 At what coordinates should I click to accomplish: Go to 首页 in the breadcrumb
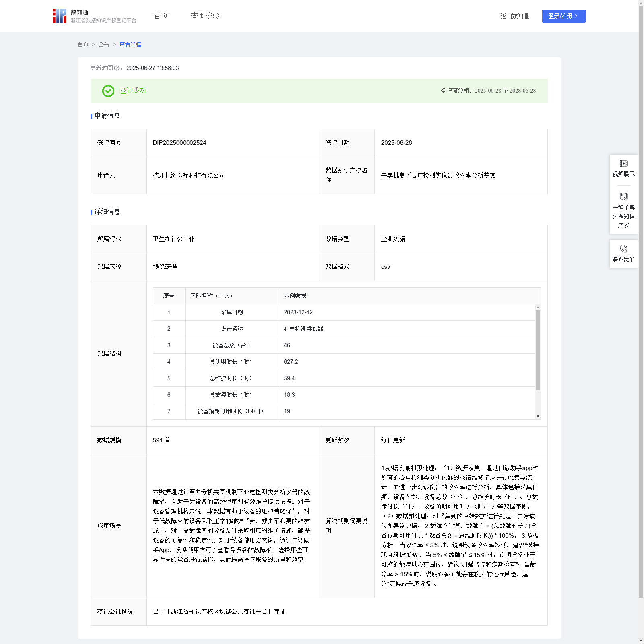(x=83, y=45)
